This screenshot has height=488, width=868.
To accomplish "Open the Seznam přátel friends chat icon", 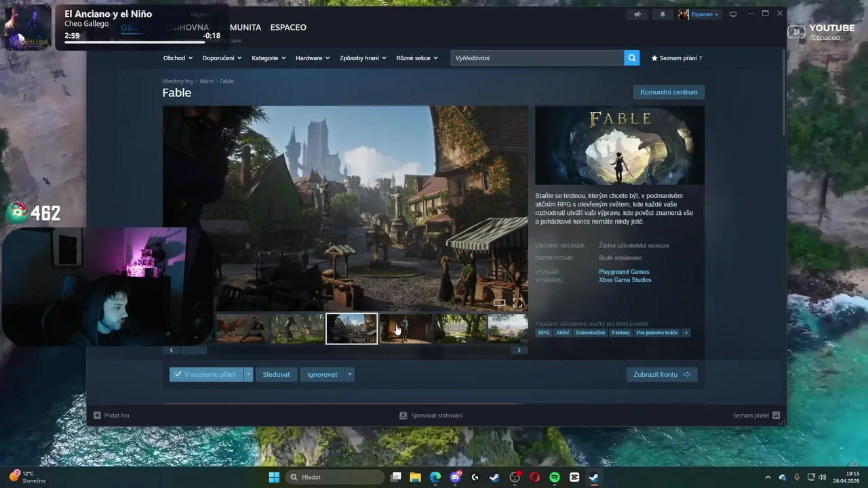I will [776, 415].
